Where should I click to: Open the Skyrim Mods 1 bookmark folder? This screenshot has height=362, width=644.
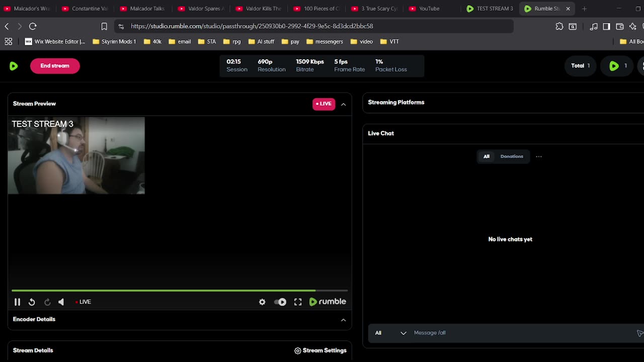click(x=114, y=42)
